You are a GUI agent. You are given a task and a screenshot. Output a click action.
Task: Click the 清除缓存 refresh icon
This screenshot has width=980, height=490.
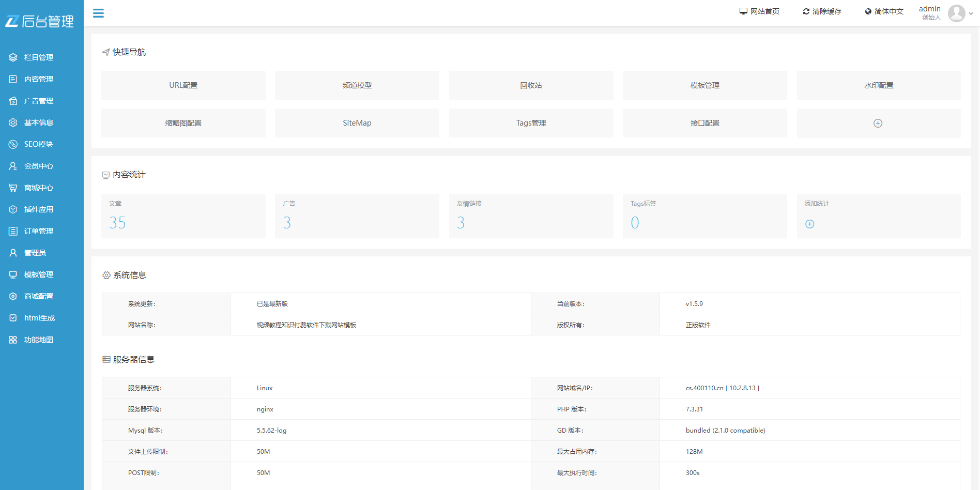point(805,11)
